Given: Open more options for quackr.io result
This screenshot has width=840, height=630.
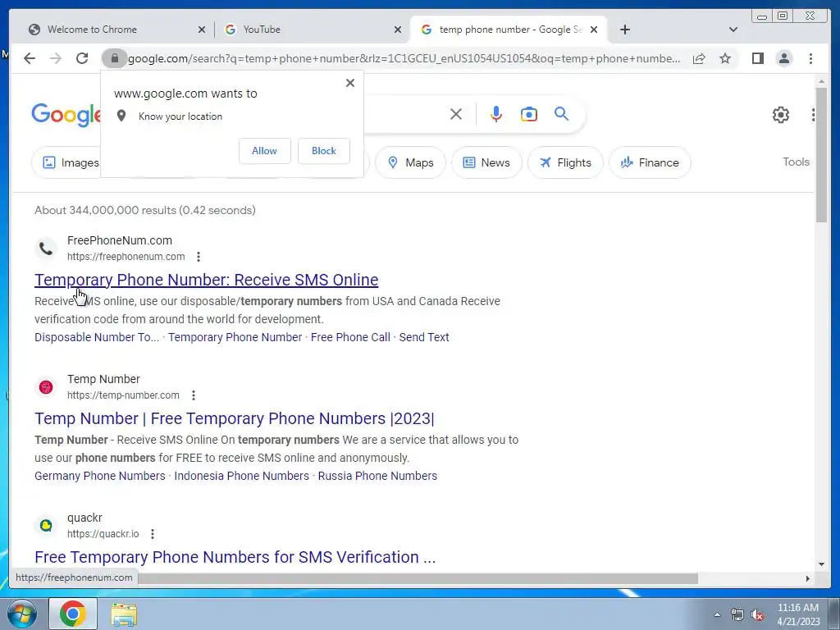Looking at the screenshot, I should pyautogui.click(x=153, y=534).
